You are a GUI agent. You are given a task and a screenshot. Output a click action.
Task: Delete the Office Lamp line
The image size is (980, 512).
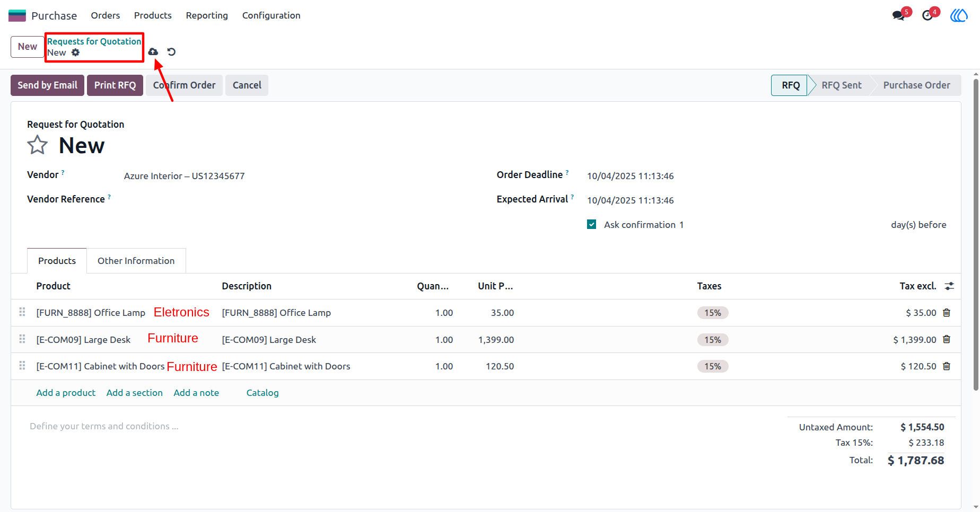point(947,313)
